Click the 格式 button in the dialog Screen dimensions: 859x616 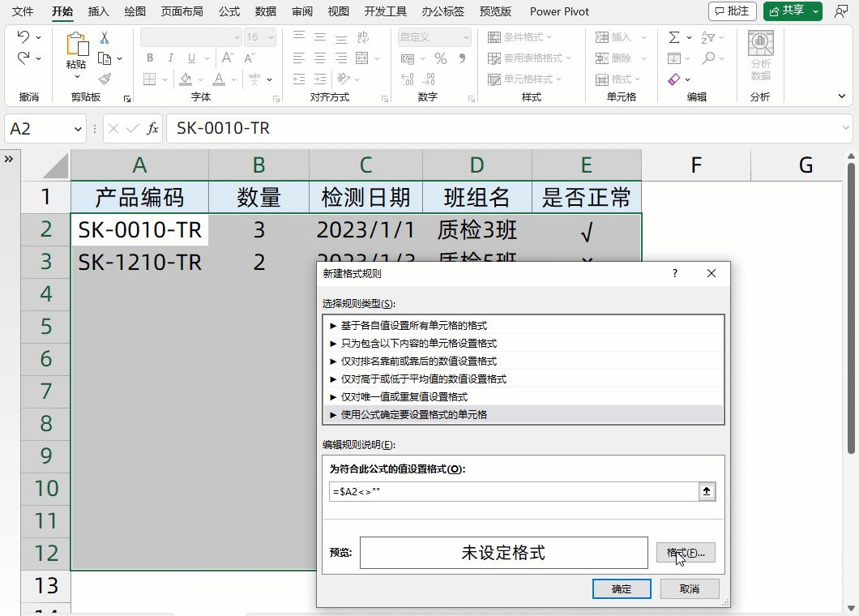(x=686, y=553)
